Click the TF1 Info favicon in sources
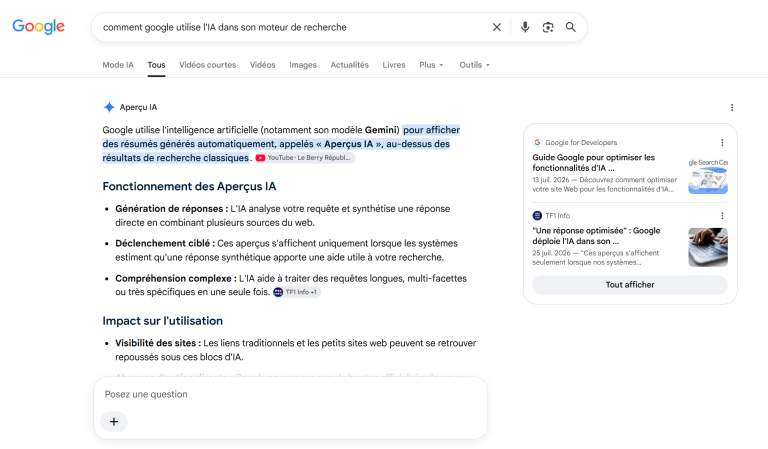 coord(537,215)
